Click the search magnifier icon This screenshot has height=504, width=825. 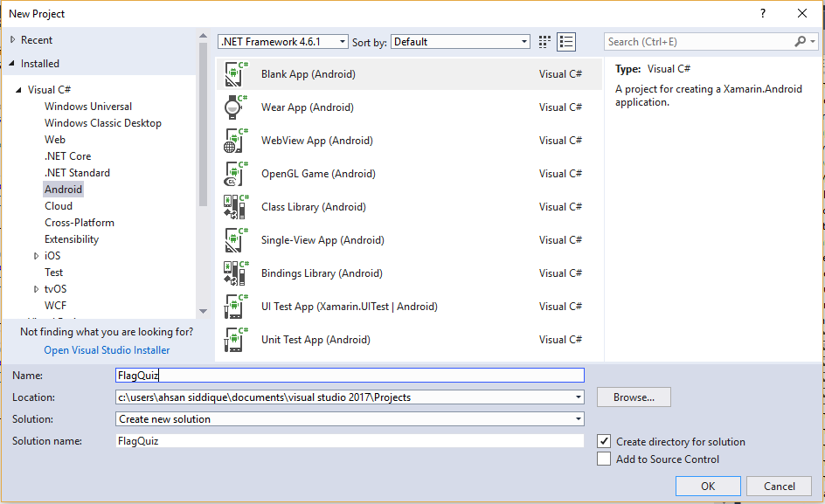800,42
